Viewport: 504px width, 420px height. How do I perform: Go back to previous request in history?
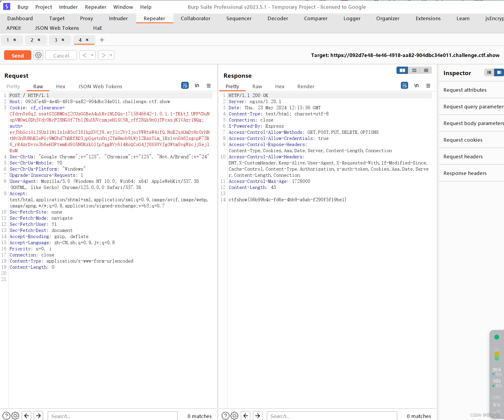pos(84,55)
